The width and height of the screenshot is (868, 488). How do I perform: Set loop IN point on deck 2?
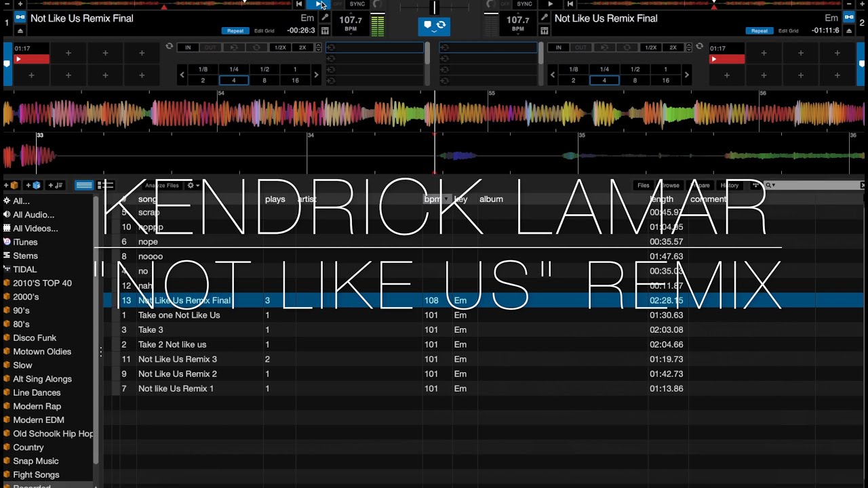(x=559, y=47)
